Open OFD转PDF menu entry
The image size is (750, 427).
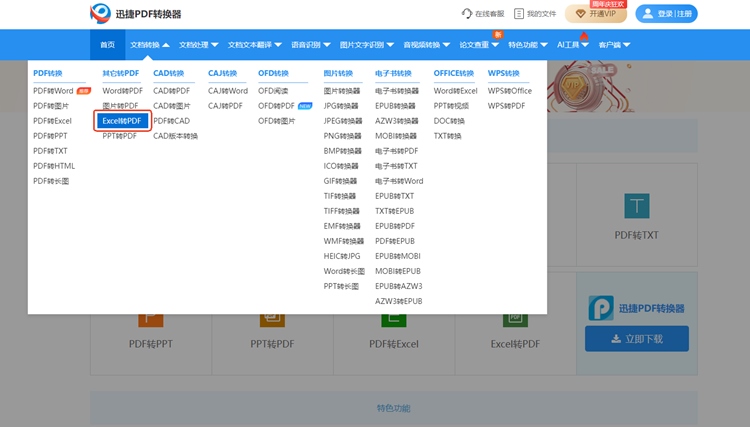coord(276,106)
